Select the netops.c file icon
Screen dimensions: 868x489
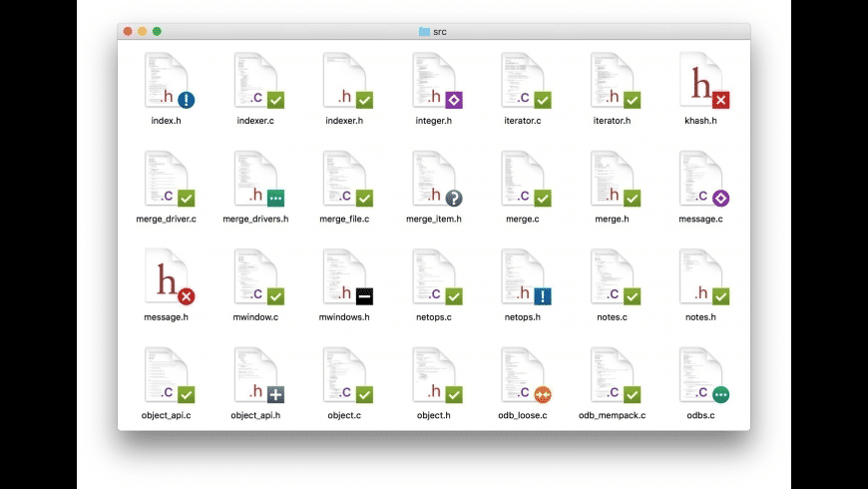(436, 276)
